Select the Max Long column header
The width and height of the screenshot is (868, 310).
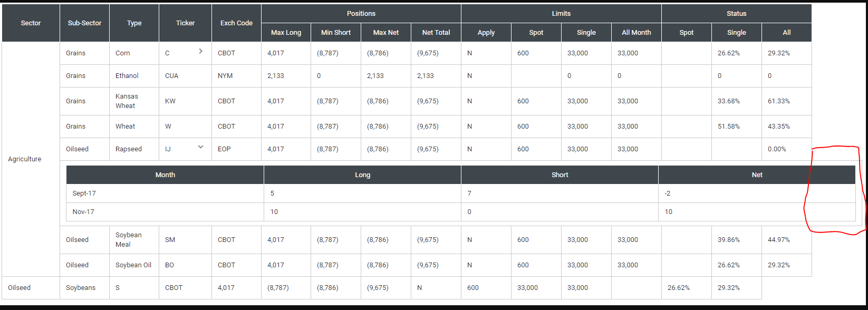tap(286, 32)
